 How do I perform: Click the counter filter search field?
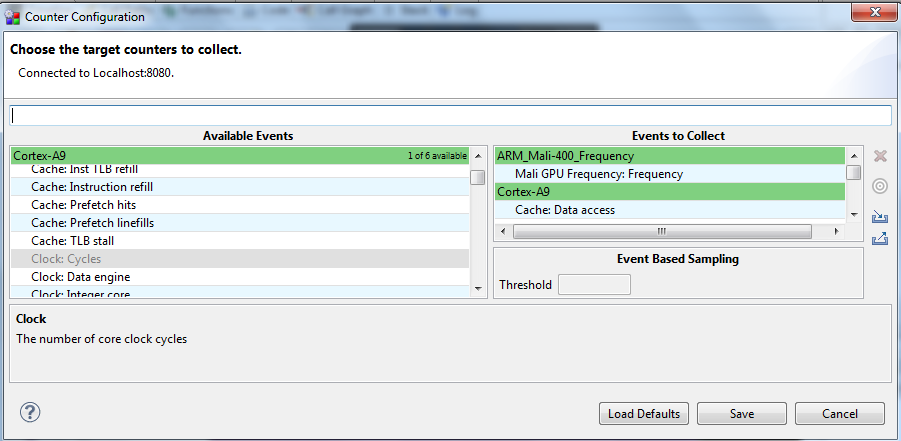[x=450, y=115]
